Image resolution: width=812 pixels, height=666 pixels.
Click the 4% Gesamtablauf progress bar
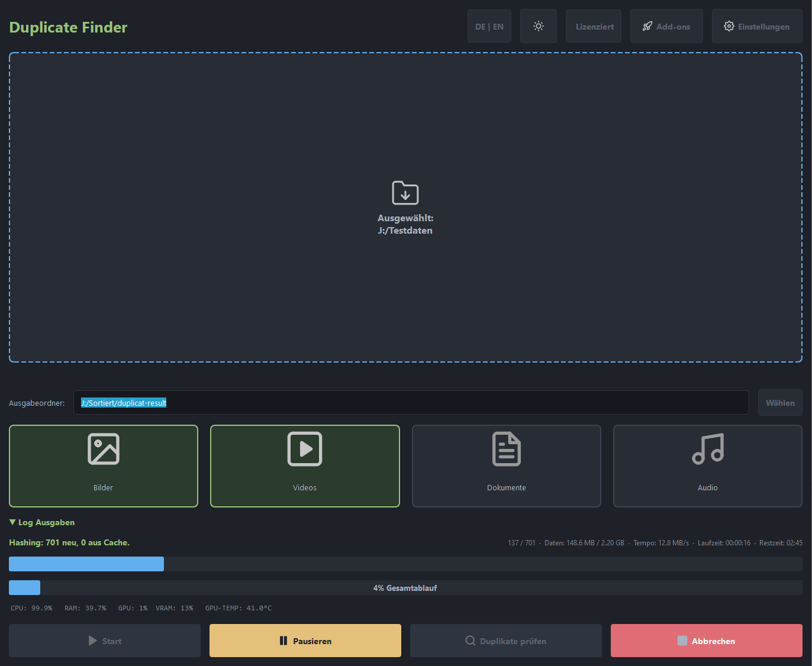coord(405,587)
